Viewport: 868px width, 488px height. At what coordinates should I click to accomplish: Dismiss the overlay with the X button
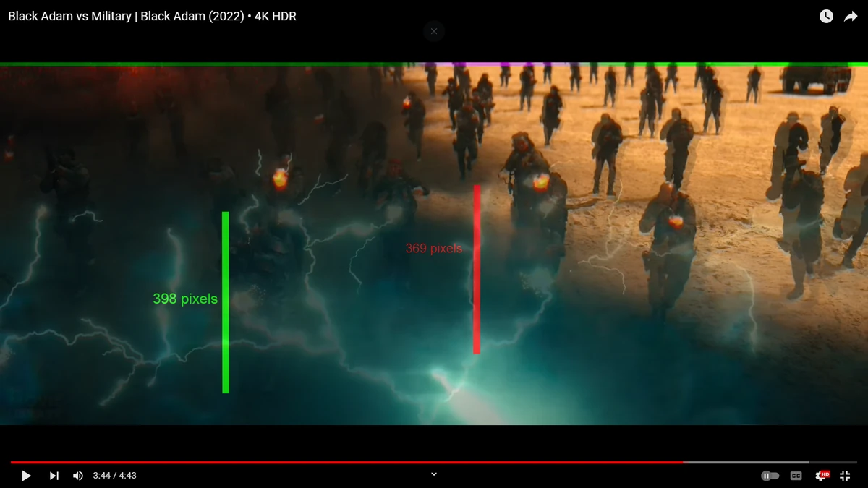click(433, 31)
